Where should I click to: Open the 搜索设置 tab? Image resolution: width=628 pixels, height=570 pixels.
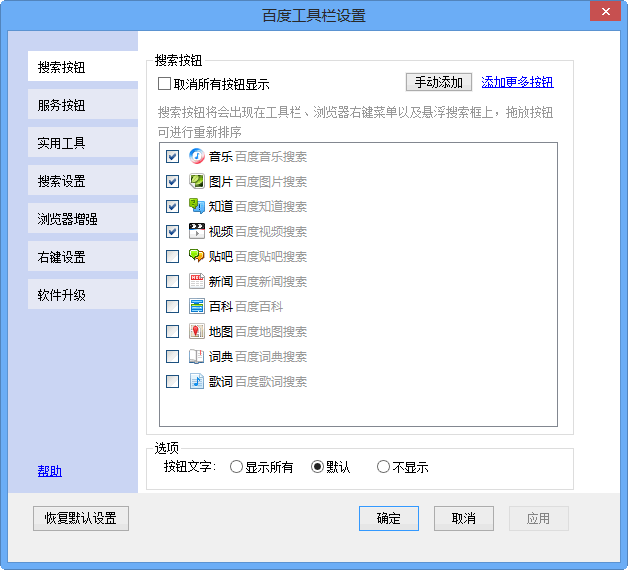point(83,180)
